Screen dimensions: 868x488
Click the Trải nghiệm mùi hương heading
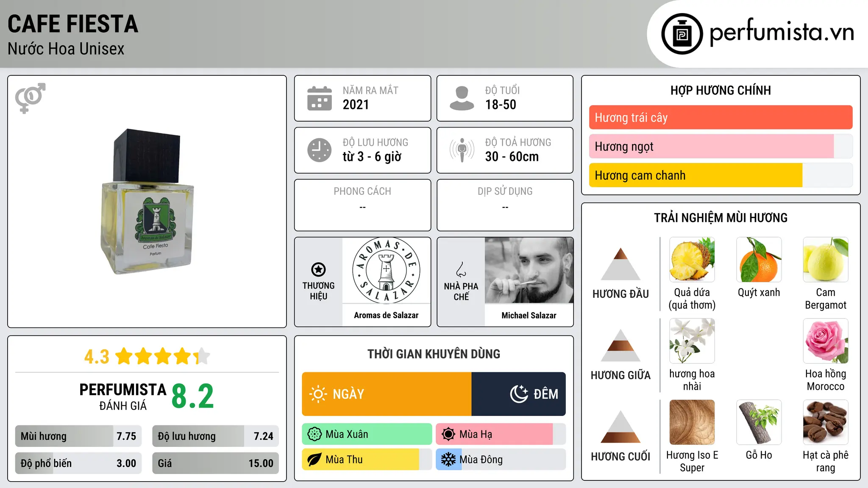(x=721, y=218)
